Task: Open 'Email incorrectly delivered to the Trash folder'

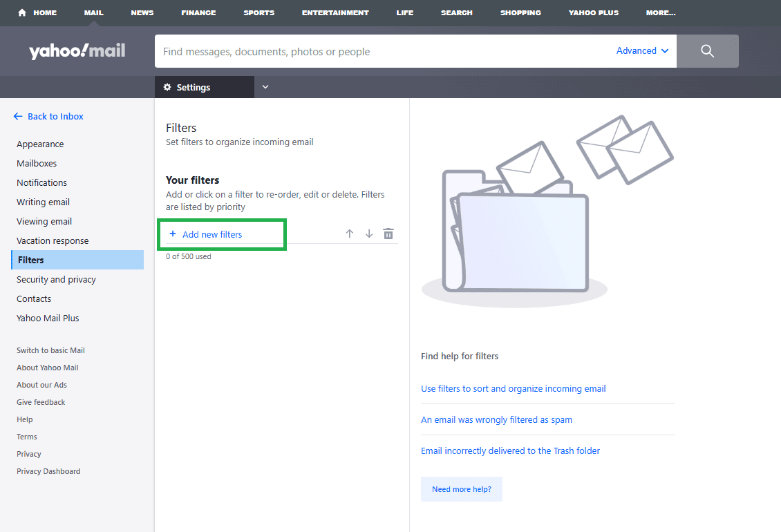Action: coord(511,450)
